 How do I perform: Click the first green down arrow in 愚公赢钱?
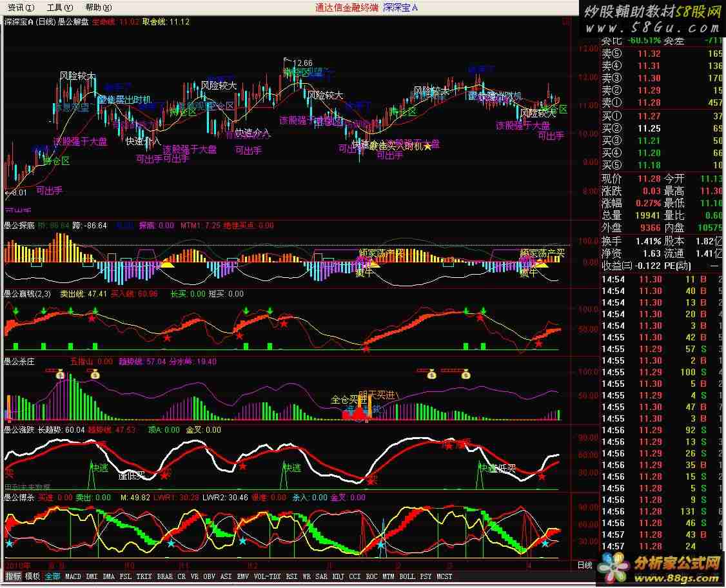click(x=16, y=311)
